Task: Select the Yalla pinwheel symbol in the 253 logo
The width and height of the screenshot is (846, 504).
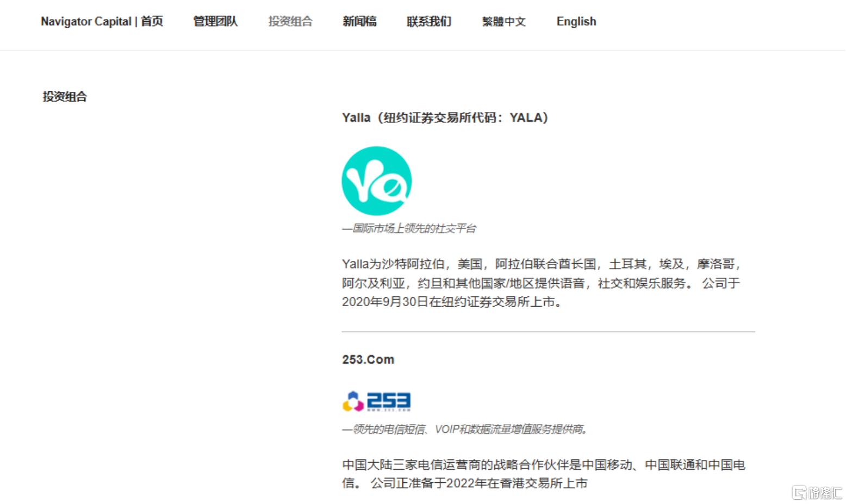Action: pyautogui.click(x=352, y=401)
